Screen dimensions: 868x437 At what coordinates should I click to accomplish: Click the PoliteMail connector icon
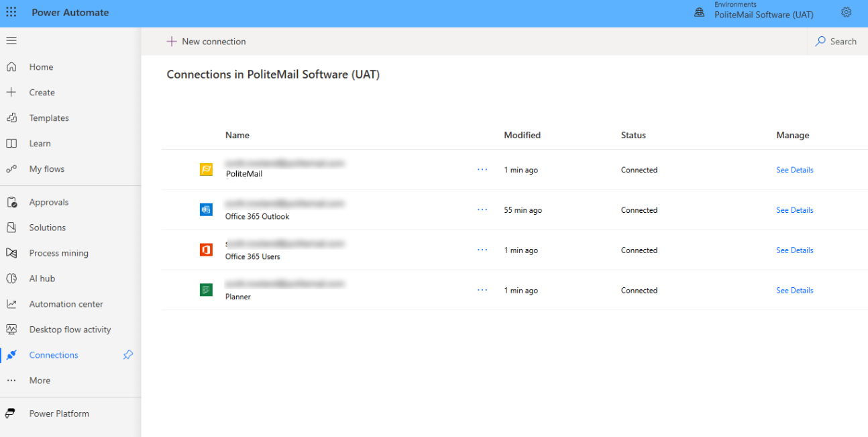206,170
